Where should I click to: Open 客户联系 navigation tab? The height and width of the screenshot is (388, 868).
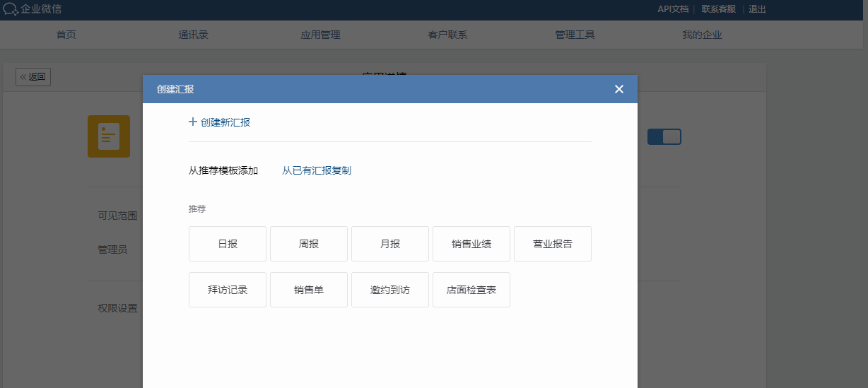(447, 35)
